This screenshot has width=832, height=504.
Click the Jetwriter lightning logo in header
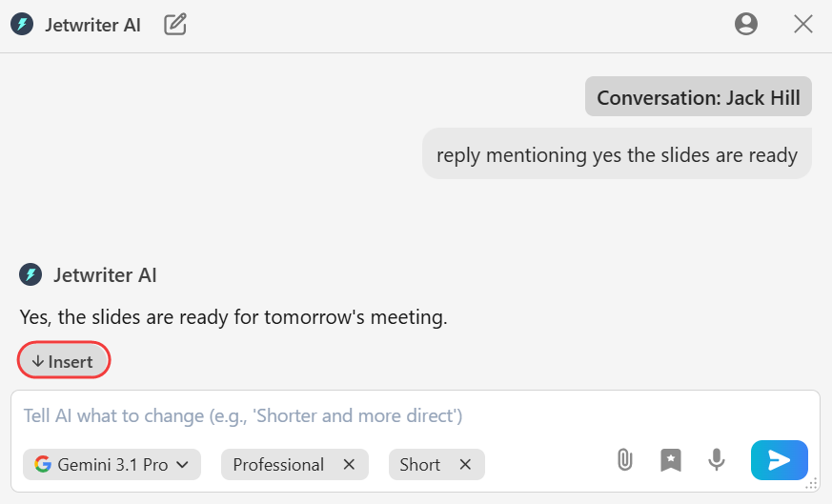tap(22, 25)
